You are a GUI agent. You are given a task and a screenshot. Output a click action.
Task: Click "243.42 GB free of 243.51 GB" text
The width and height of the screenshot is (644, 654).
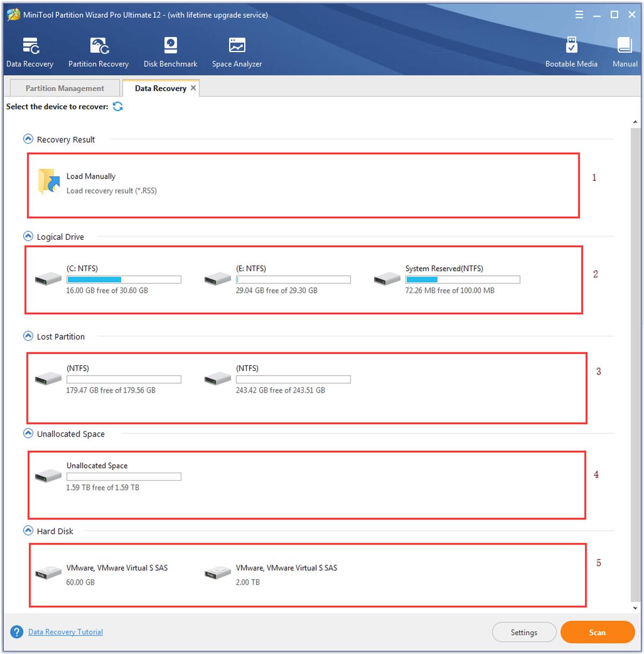click(280, 390)
